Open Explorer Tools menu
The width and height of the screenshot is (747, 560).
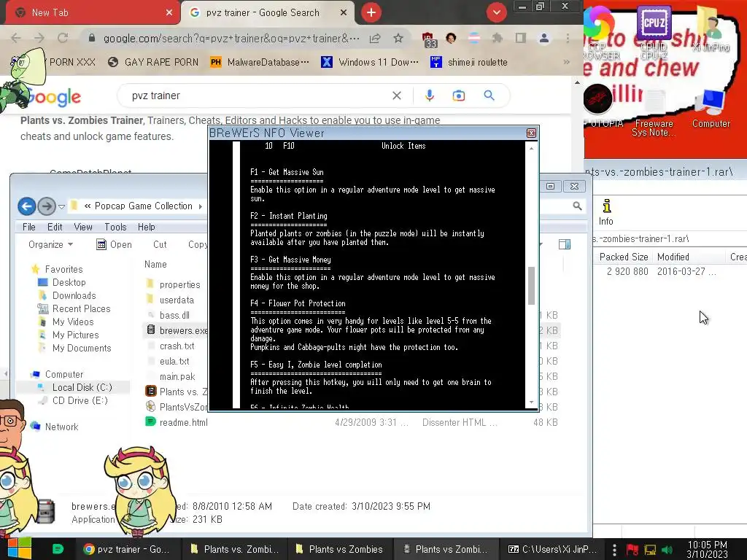[x=115, y=227]
